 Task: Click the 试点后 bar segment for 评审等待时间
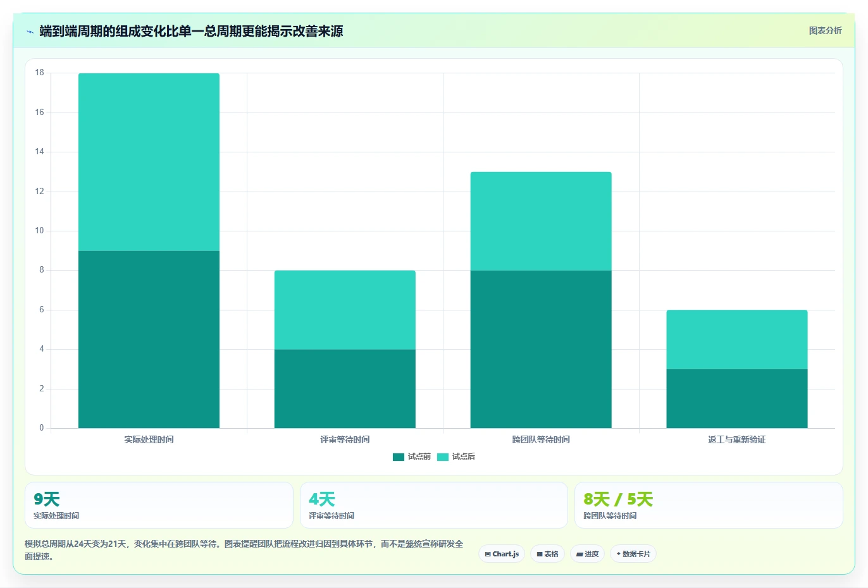pyautogui.click(x=345, y=310)
